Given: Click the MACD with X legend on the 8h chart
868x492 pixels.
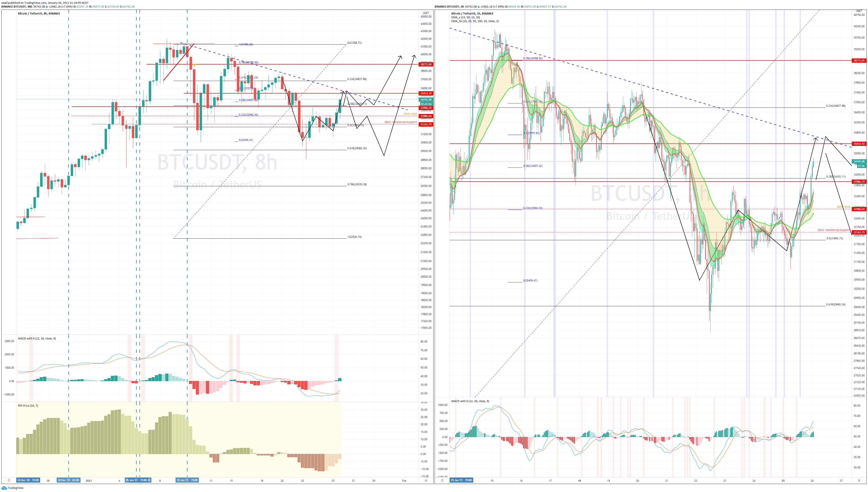Looking at the screenshot, I should (37, 338).
